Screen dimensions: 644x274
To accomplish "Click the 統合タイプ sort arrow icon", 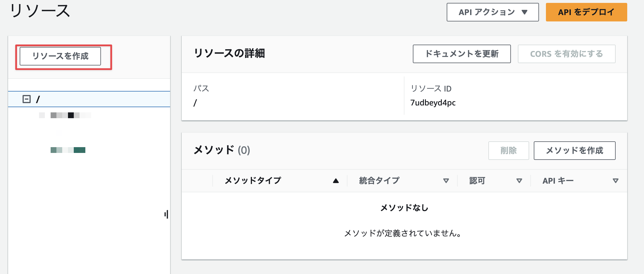I will tap(446, 181).
